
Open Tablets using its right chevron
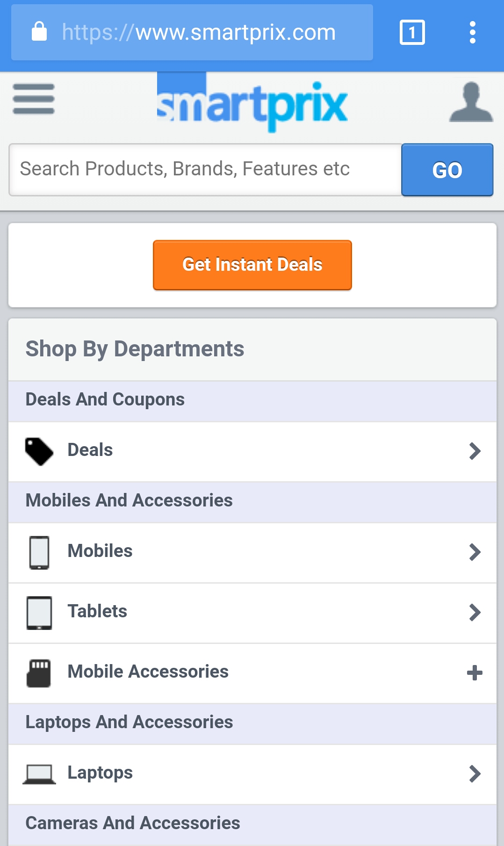[475, 613]
